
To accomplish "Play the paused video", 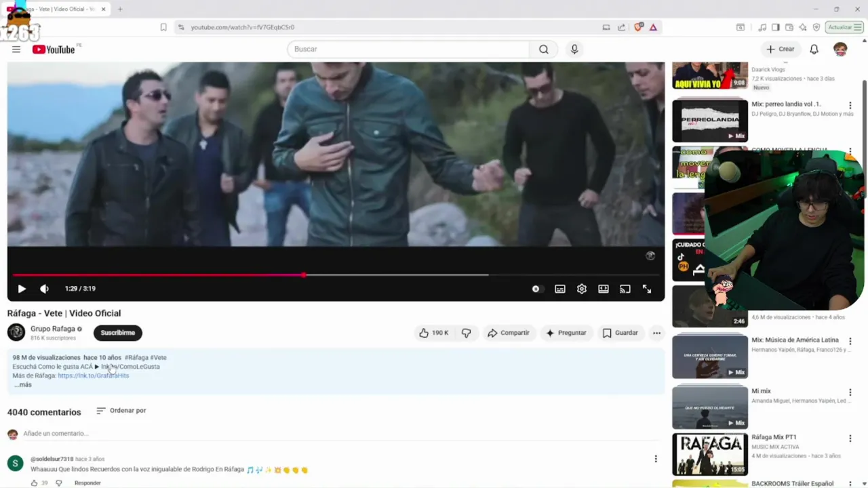I will (22, 289).
